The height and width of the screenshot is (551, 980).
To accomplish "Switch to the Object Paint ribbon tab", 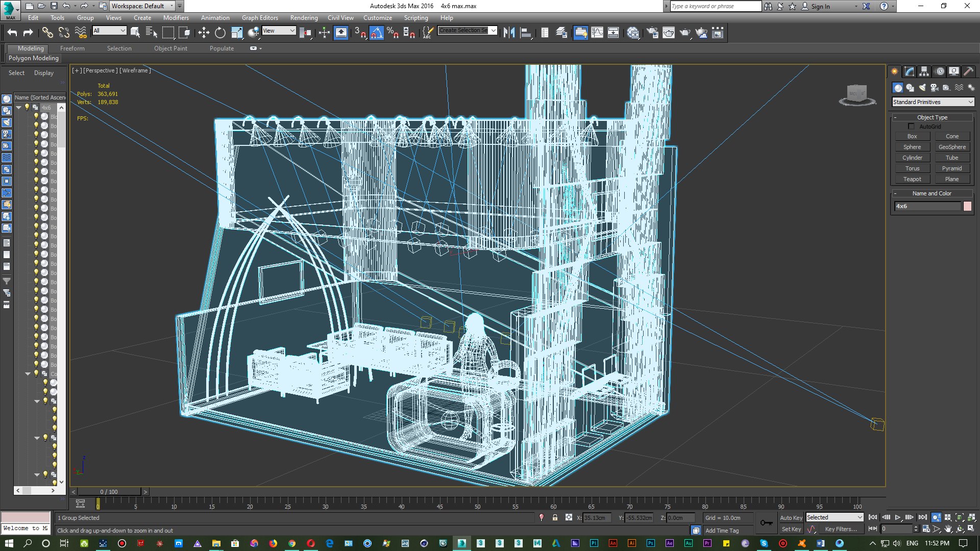I will pyautogui.click(x=170, y=48).
